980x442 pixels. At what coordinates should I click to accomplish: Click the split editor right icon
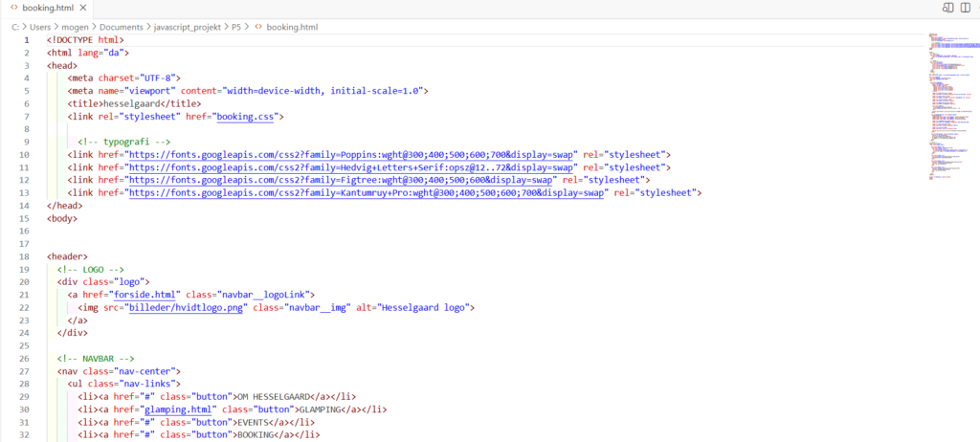(x=966, y=8)
